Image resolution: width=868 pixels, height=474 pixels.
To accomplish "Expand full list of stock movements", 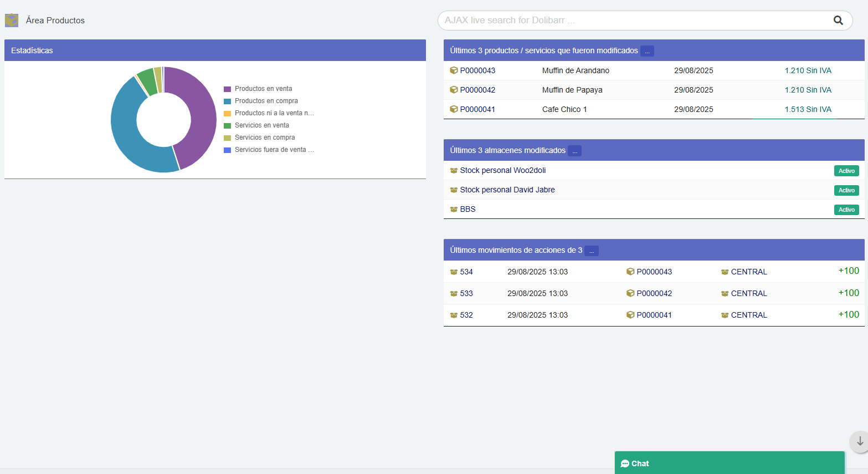I will coord(591,251).
